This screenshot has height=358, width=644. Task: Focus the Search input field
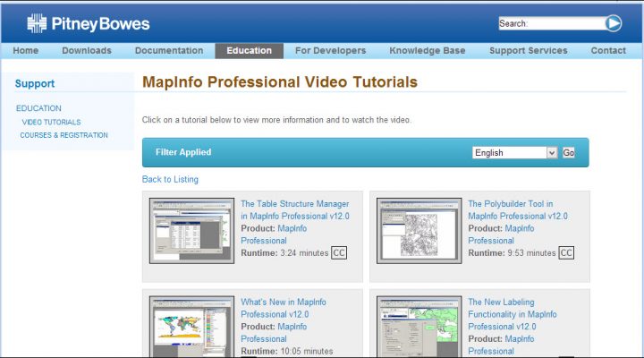click(x=552, y=23)
